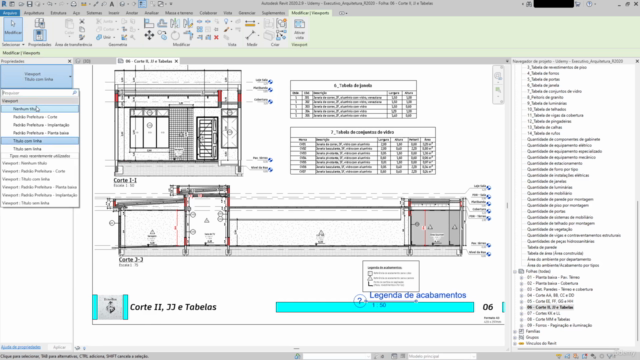Click the Text A icon in quick access toolbar
640x360 pixels.
click(112, 4)
